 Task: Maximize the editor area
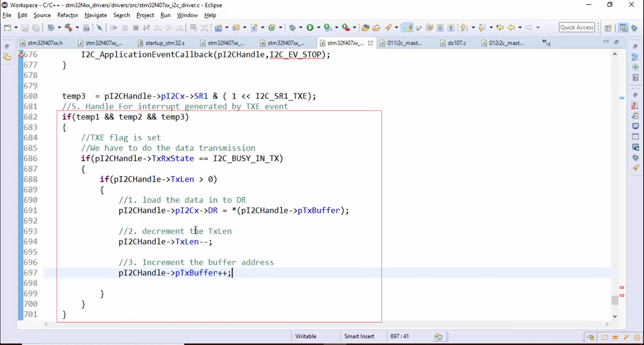pos(616,42)
